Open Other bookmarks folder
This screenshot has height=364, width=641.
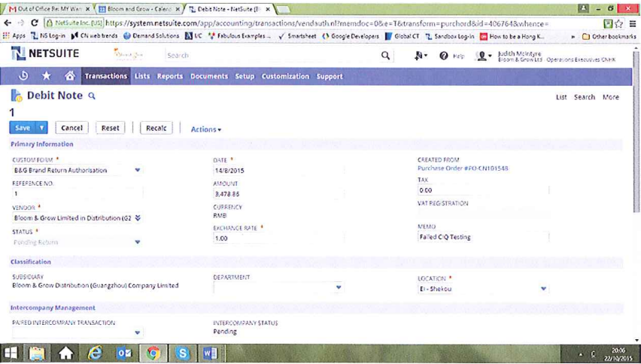[609, 36]
